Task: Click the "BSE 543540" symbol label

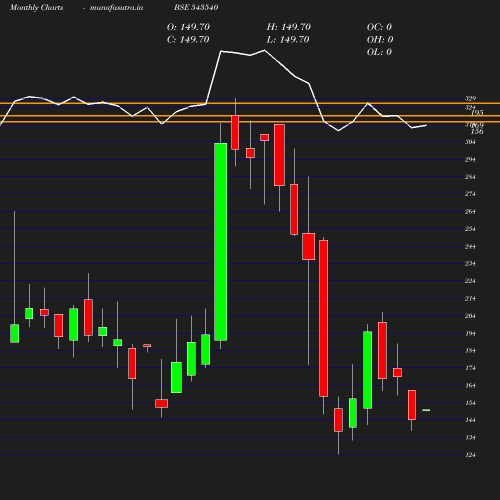Action: (x=196, y=7)
